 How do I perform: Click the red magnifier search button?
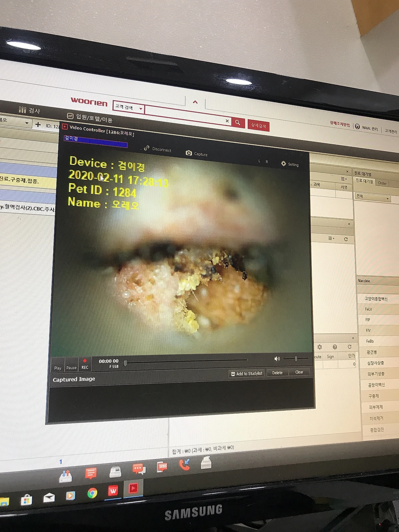click(238, 123)
